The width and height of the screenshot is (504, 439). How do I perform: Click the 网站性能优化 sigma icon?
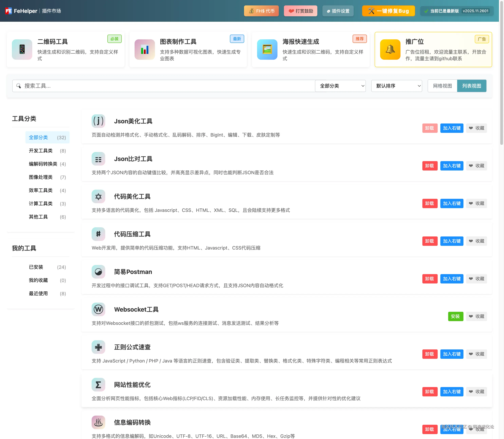pos(98,385)
